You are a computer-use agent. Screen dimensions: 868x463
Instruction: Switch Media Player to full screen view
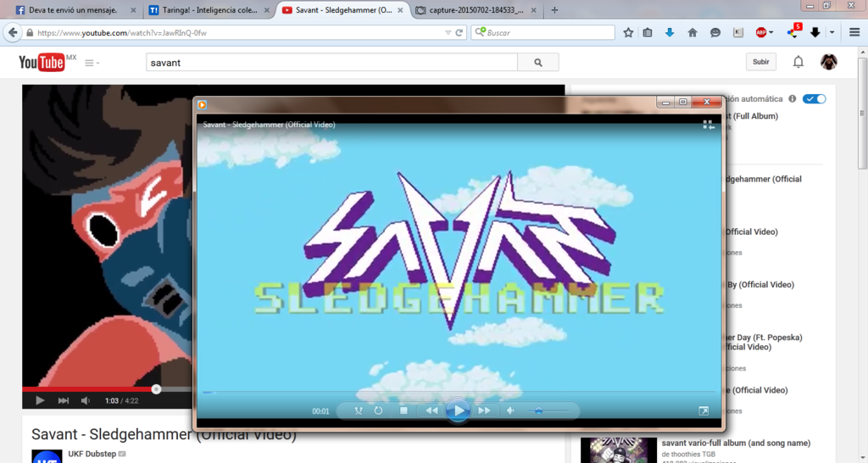click(x=704, y=410)
